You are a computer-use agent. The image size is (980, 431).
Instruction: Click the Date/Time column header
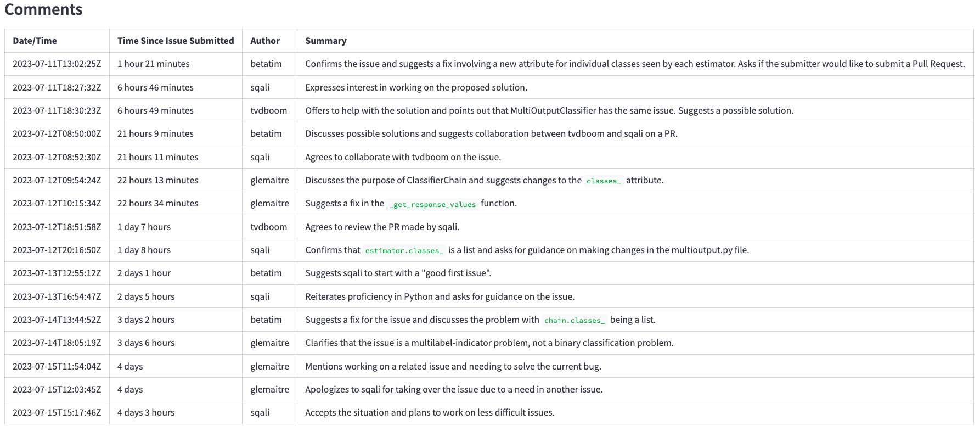coord(35,41)
